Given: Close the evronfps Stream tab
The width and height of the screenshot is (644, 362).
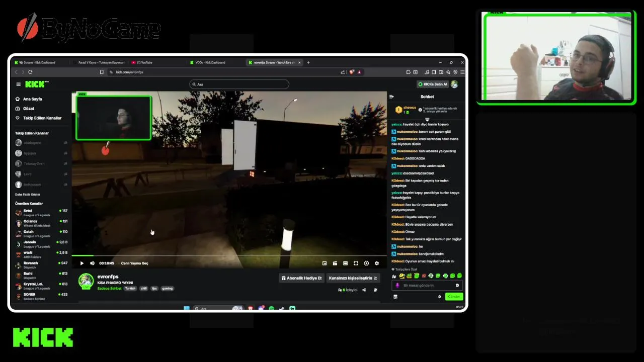Looking at the screenshot, I should click(299, 62).
